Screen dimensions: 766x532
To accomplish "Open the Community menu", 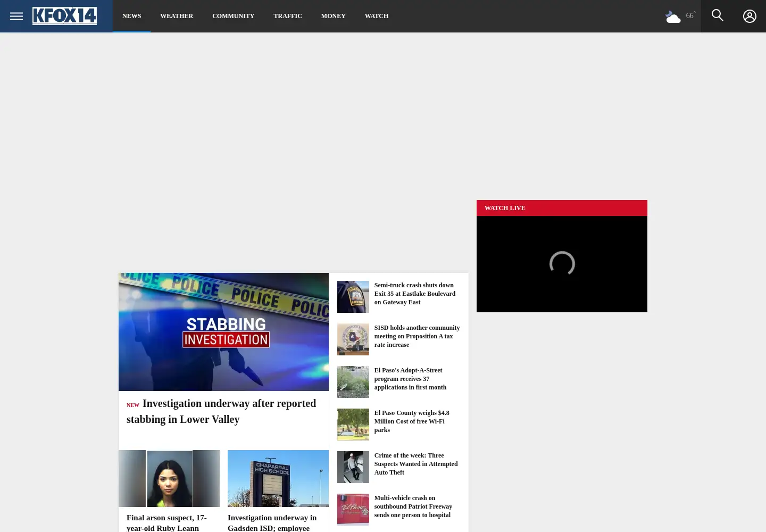I will [x=233, y=16].
